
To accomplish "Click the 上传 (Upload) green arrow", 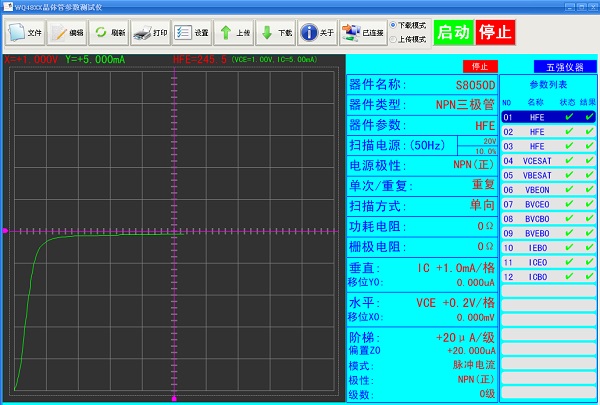I will [234, 32].
